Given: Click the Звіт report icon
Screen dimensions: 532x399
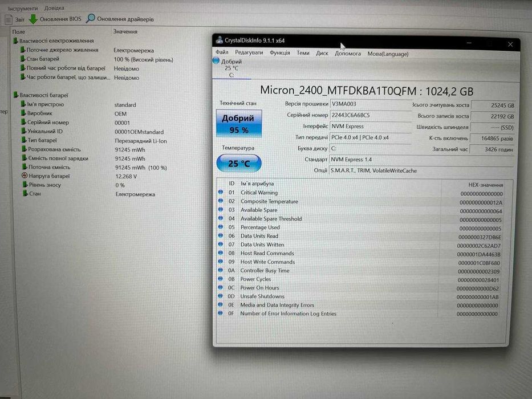Looking at the screenshot, I should tap(9, 20).
